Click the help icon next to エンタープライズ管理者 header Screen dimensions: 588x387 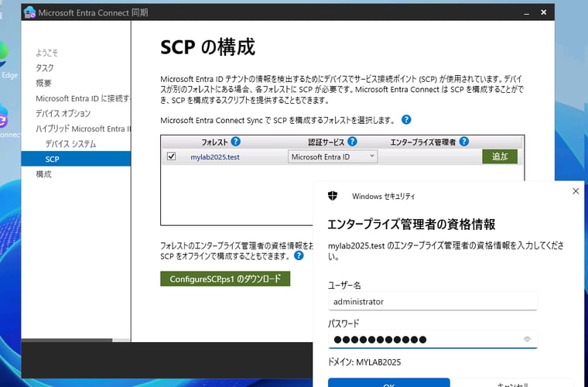click(464, 142)
